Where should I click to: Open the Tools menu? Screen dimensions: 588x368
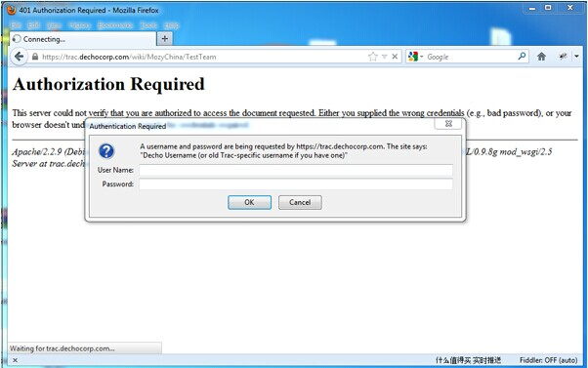148,25
